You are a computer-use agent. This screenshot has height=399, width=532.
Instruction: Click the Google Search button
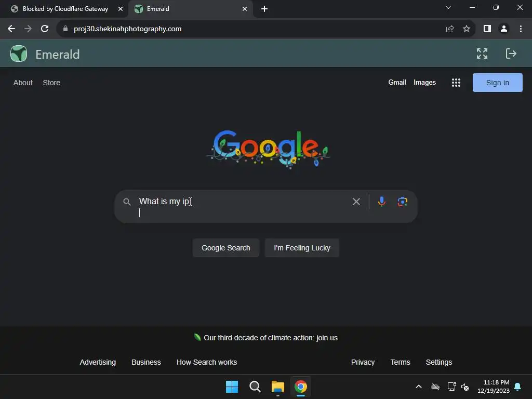pos(226,248)
